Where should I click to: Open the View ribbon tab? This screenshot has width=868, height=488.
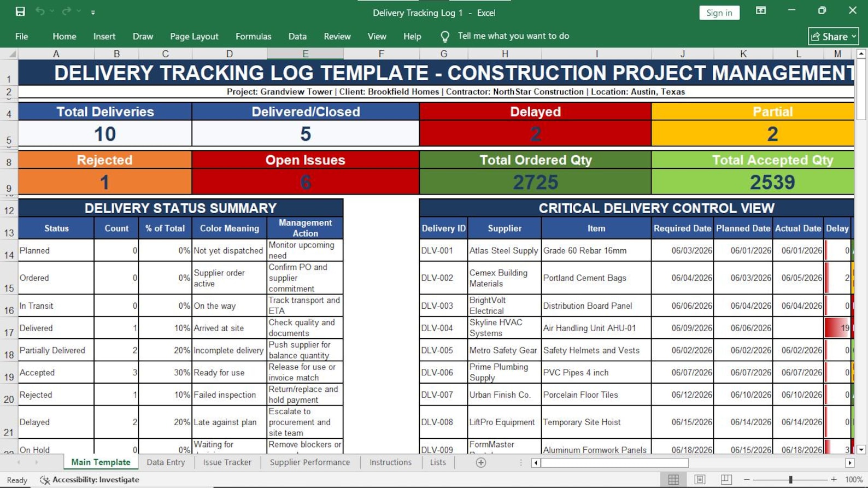377,36
